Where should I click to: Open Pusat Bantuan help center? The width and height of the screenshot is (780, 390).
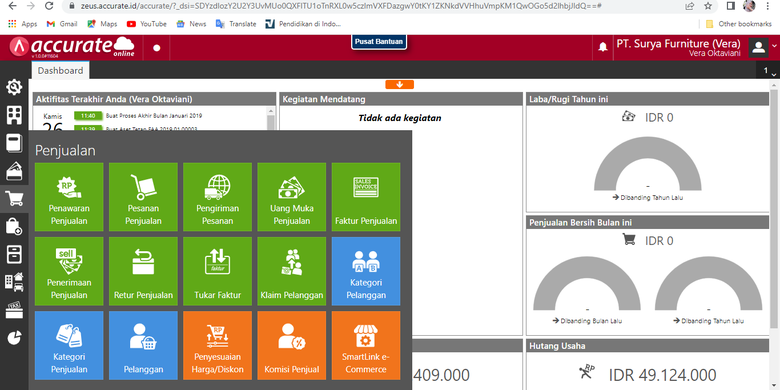coord(379,42)
